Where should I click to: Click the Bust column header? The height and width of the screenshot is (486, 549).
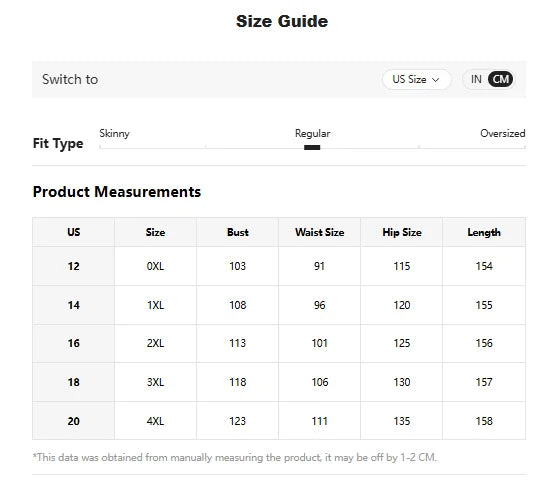237,232
